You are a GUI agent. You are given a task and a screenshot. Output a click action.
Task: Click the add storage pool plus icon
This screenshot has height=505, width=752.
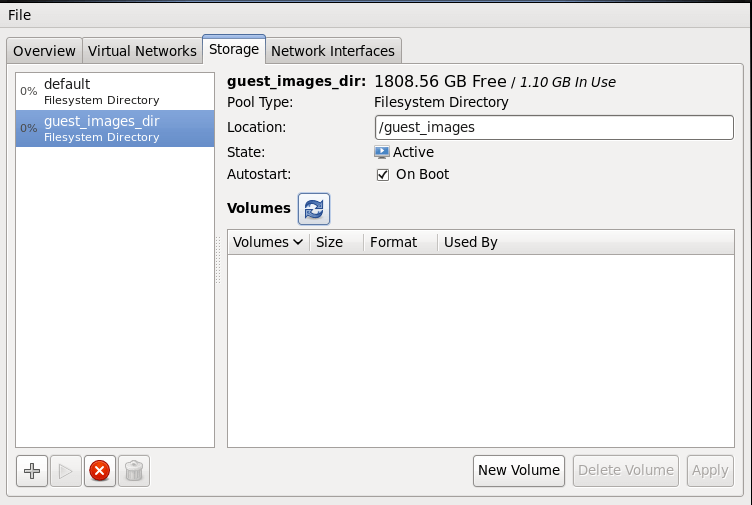[x=33, y=471]
